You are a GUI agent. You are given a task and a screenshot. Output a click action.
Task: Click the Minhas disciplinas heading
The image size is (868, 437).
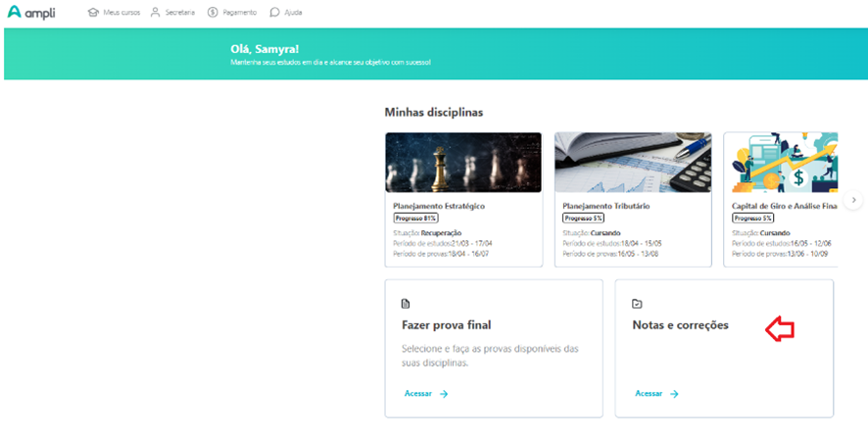coord(434,113)
